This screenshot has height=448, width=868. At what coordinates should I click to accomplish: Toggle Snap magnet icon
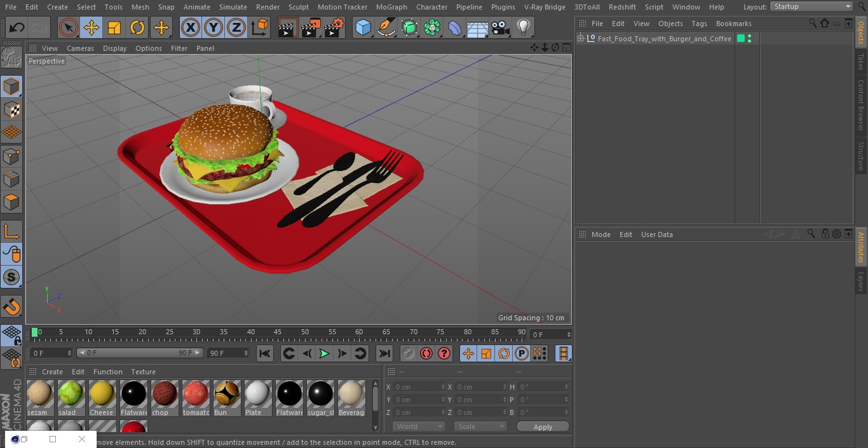11,308
